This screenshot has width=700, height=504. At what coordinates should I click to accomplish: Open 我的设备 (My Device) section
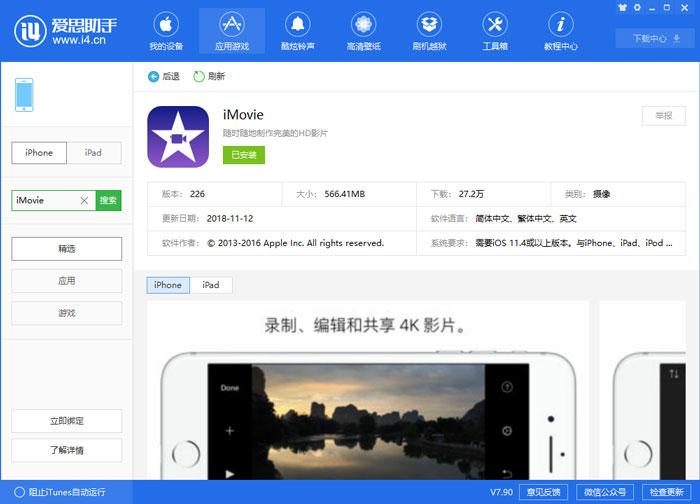(166, 31)
